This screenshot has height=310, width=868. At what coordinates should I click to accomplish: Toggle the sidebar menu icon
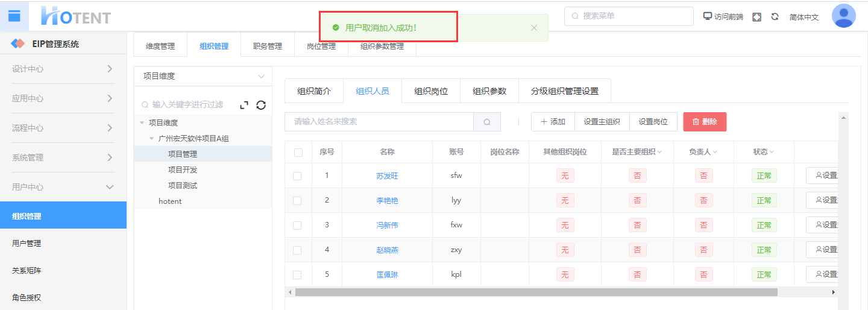coord(14,16)
